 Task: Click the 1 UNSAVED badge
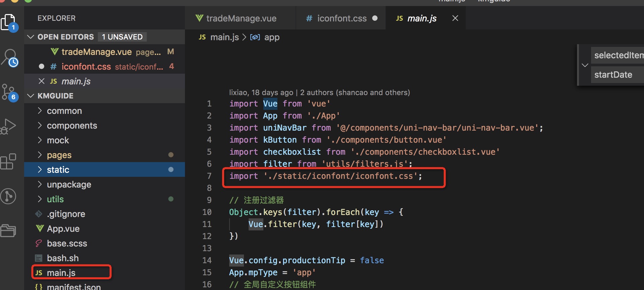pos(122,37)
